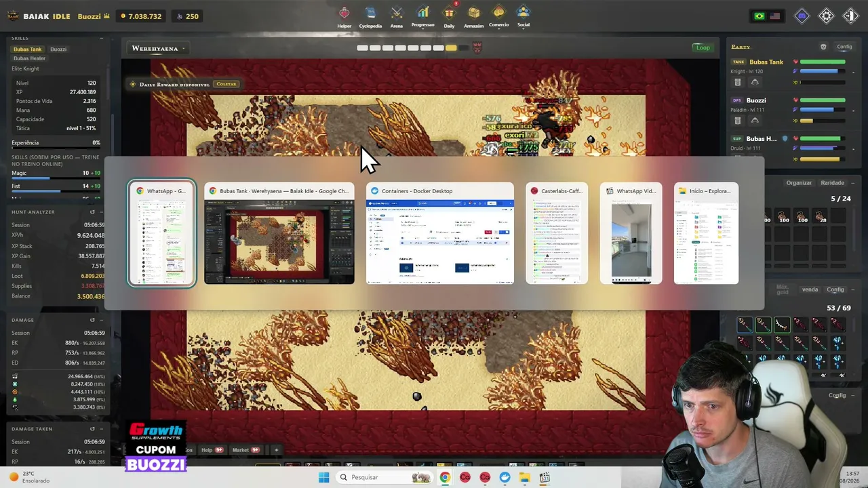Expand the Comercio menu
Viewport: 868px width, 488px height.
(x=498, y=16)
